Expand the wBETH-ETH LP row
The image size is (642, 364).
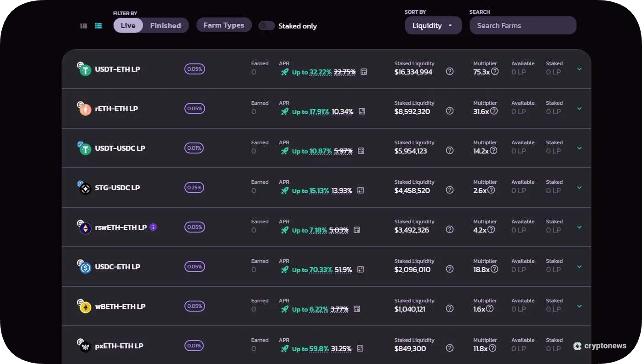pos(579,306)
